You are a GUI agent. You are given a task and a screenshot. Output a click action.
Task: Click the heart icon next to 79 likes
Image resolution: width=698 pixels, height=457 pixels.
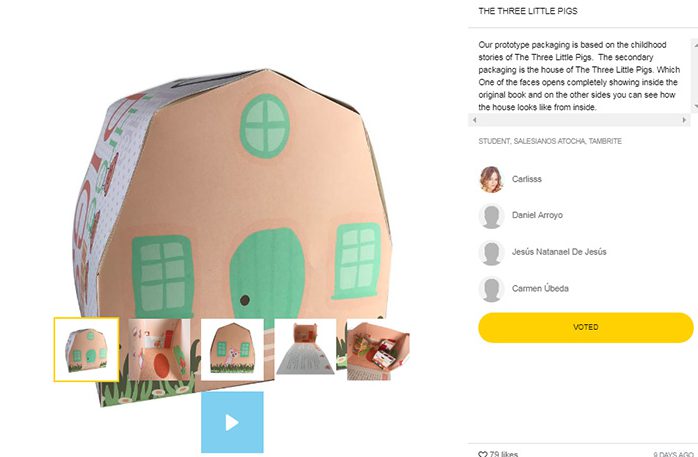point(483,454)
